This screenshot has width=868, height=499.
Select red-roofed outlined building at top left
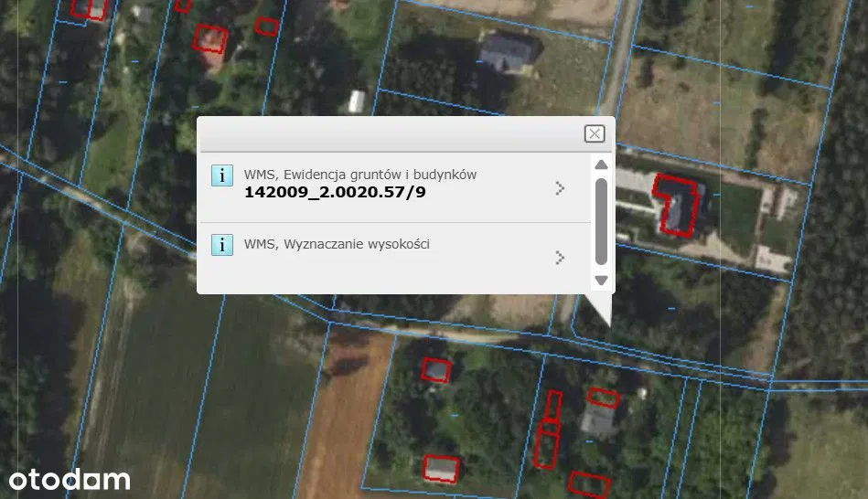pyautogui.click(x=210, y=38)
